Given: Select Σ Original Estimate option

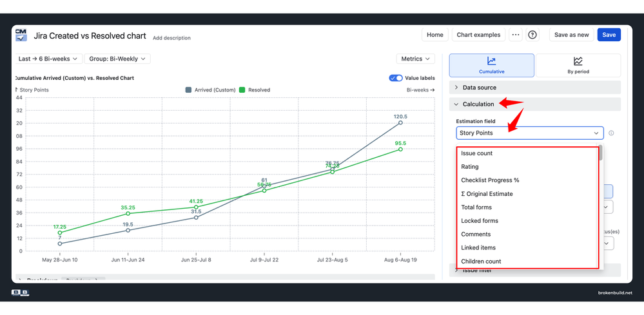Looking at the screenshot, I should 527,194.
